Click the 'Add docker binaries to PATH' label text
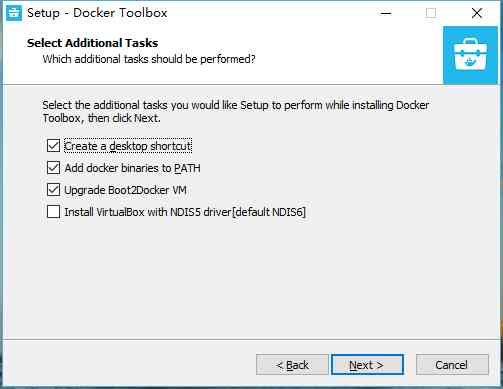Image resolution: width=503 pixels, height=389 pixels. (x=132, y=168)
